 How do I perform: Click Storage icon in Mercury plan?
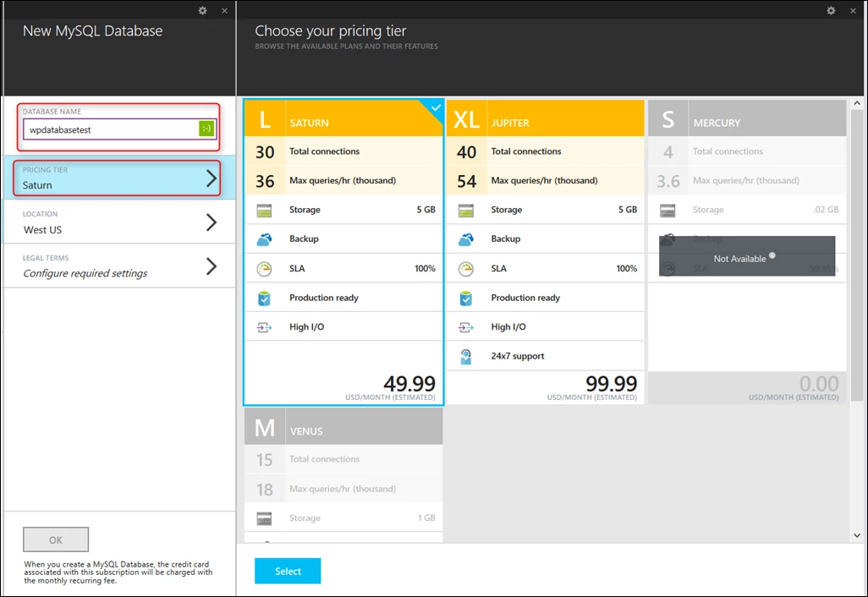click(x=667, y=211)
